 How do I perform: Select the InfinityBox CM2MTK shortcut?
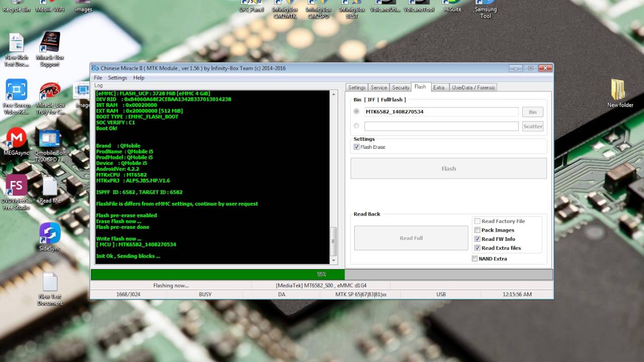[285, 9]
